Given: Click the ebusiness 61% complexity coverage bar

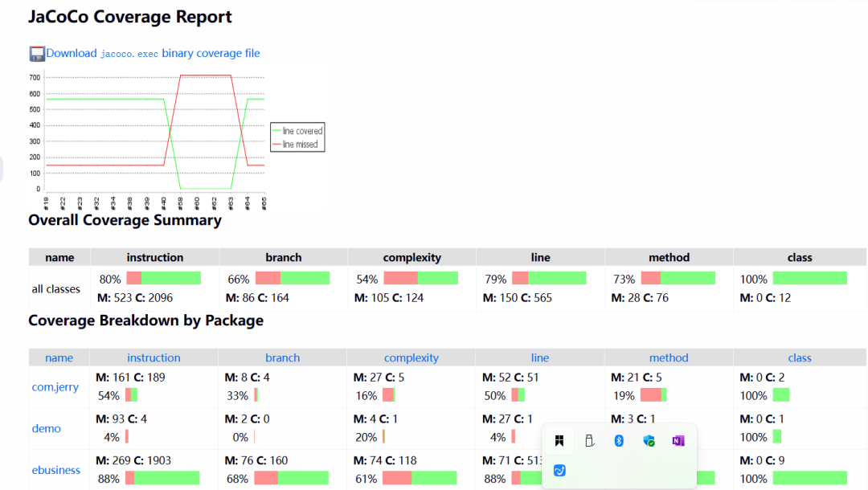Looking at the screenshot, I should click(420, 478).
